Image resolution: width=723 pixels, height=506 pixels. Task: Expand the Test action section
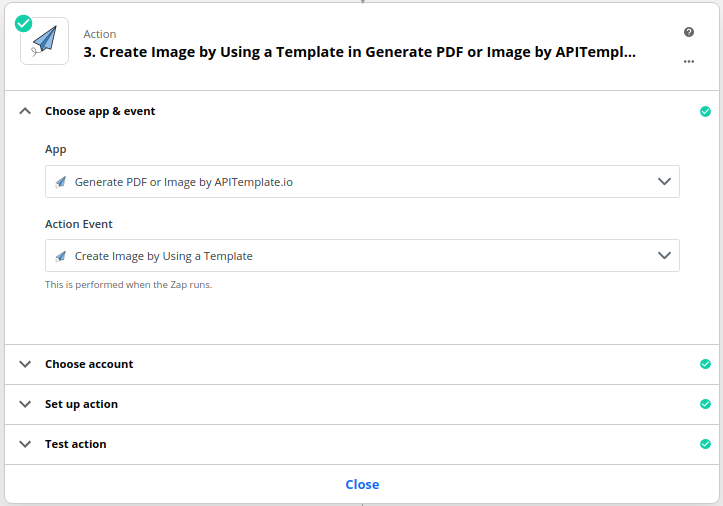25,444
